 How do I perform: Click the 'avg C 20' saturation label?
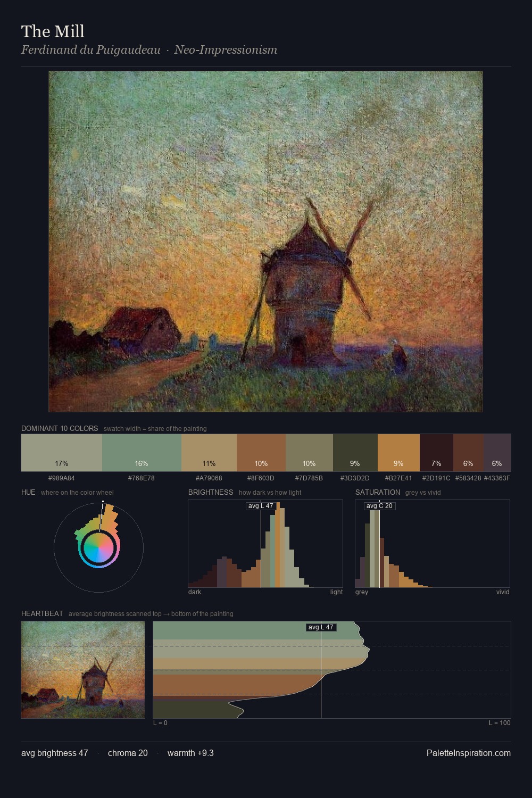click(379, 506)
